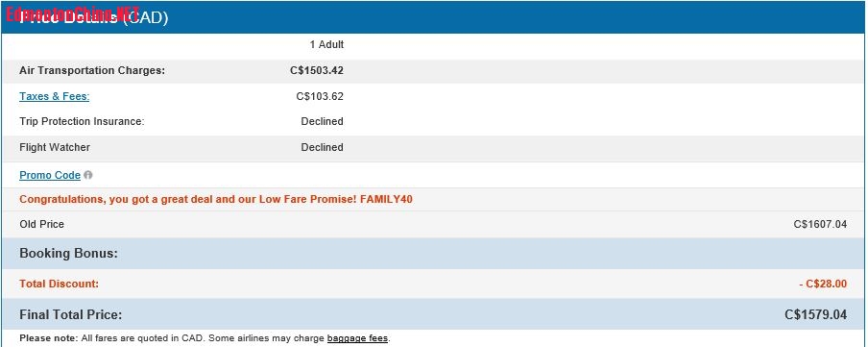Click the C$1503.42 air charges amount
868x347 pixels.
pos(317,71)
